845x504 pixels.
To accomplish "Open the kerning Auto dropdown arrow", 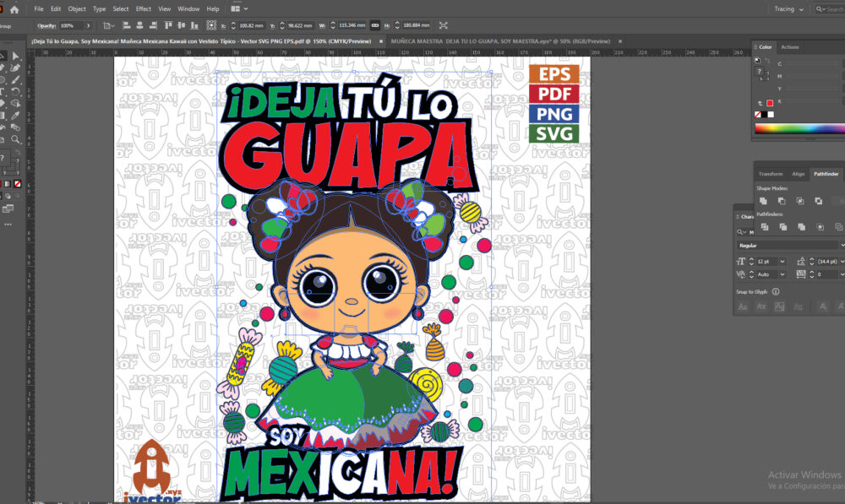I will pyautogui.click(x=782, y=274).
